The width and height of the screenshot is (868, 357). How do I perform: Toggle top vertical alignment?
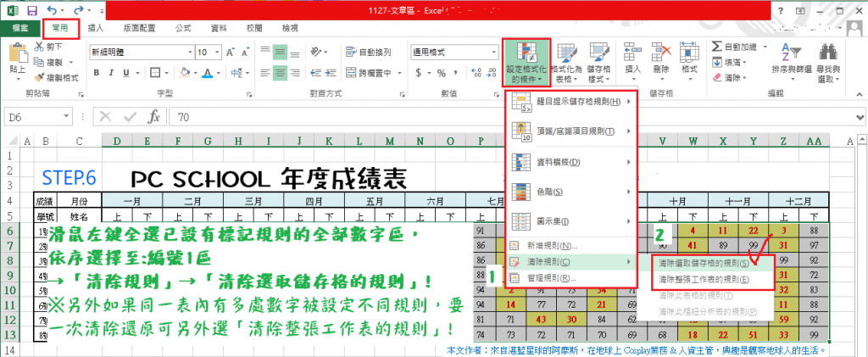pos(265,52)
